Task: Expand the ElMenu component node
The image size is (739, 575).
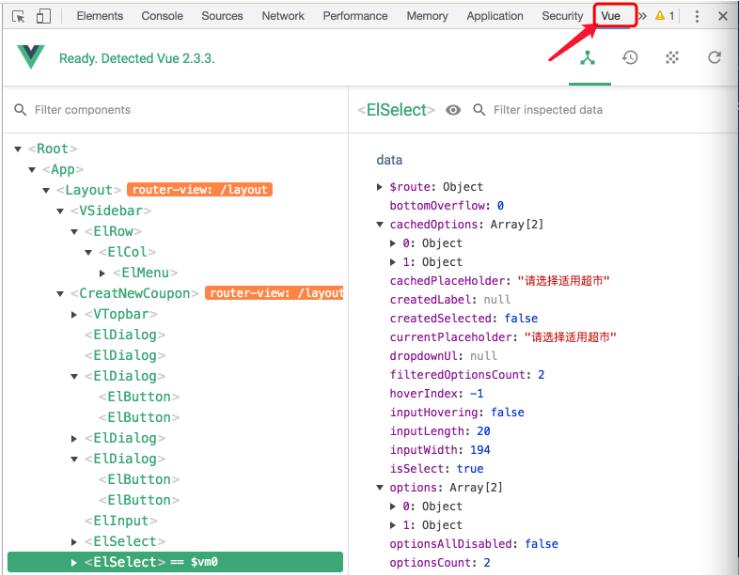Action: point(103,273)
